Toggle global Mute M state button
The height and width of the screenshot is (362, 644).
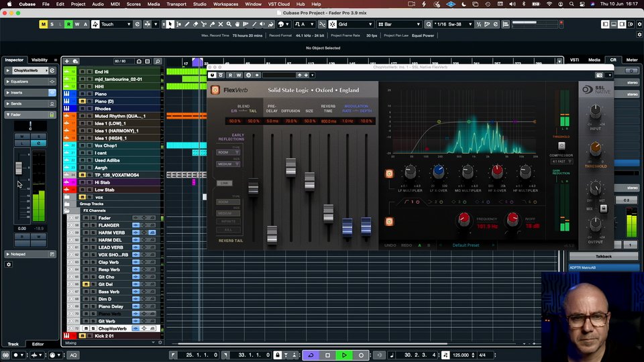pyautogui.click(x=43, y=24)
